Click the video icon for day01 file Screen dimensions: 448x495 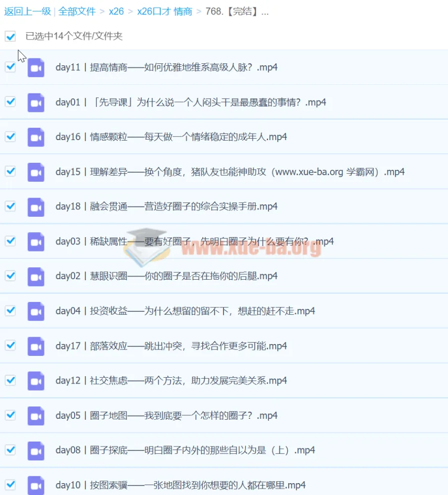[36, 102]
